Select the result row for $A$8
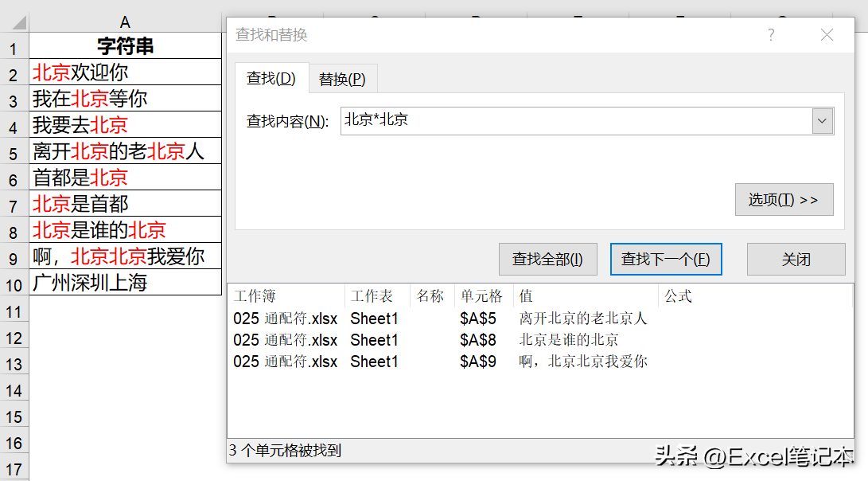This screenshot has width=868, height=481. pyautogui.click(x=540, y=340)
